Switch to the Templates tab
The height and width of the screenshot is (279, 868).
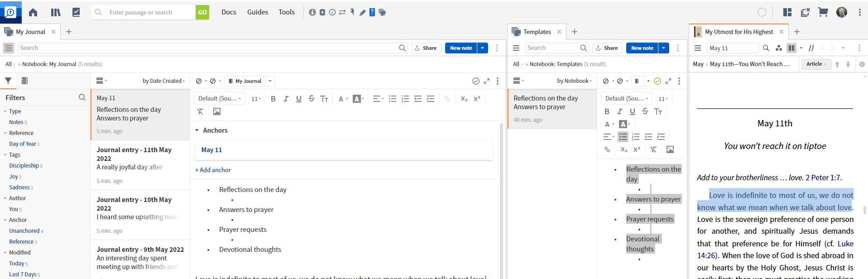point(537,32)
